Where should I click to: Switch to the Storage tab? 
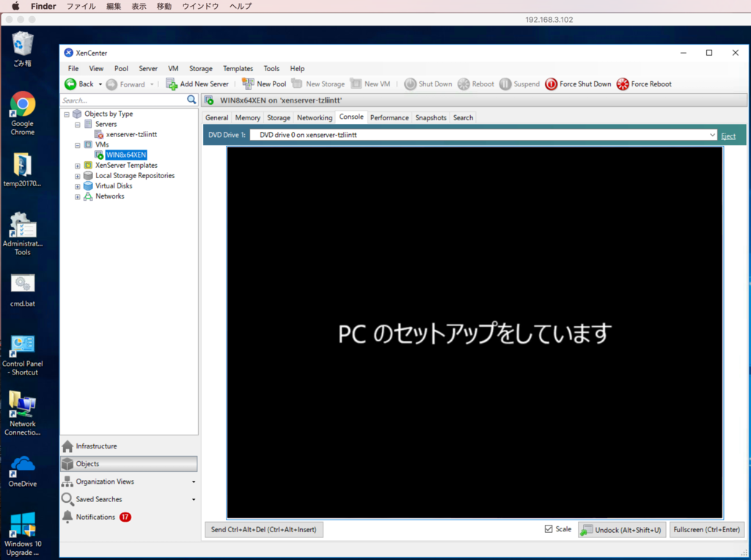point(279,118)
